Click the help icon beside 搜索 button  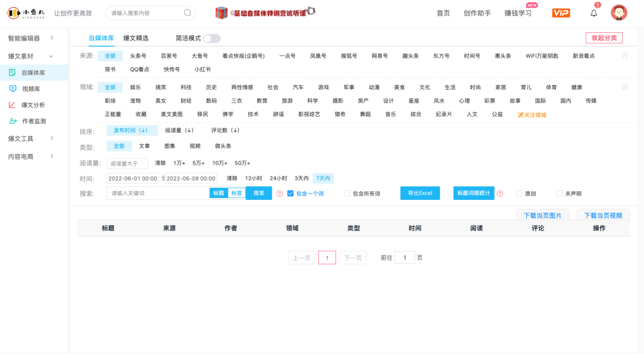pos(279,193)
